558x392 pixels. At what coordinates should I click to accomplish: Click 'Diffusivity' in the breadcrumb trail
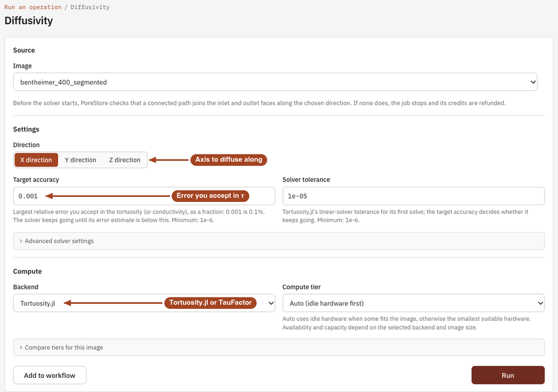pyautogui.click(x=90, y=7)
